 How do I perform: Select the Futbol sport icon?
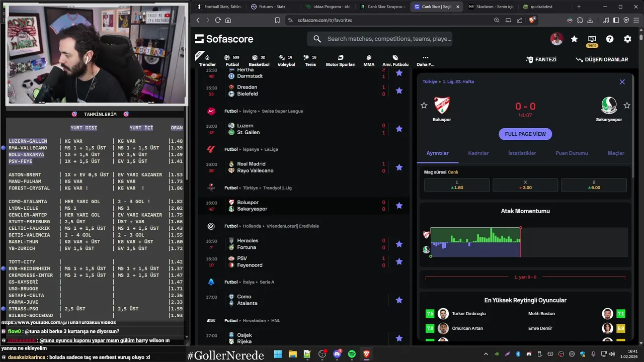(232, 60)
